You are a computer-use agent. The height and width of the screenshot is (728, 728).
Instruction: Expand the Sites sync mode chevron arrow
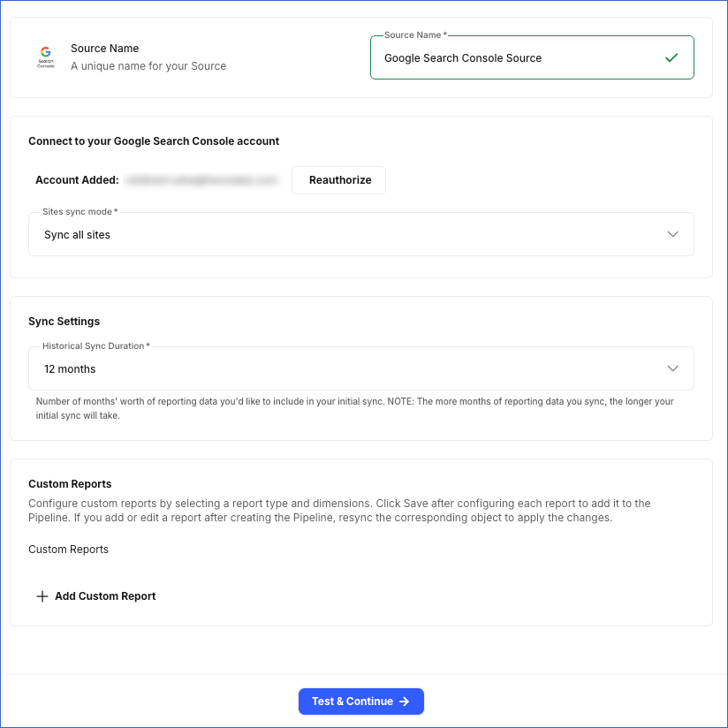pos(672,234)
